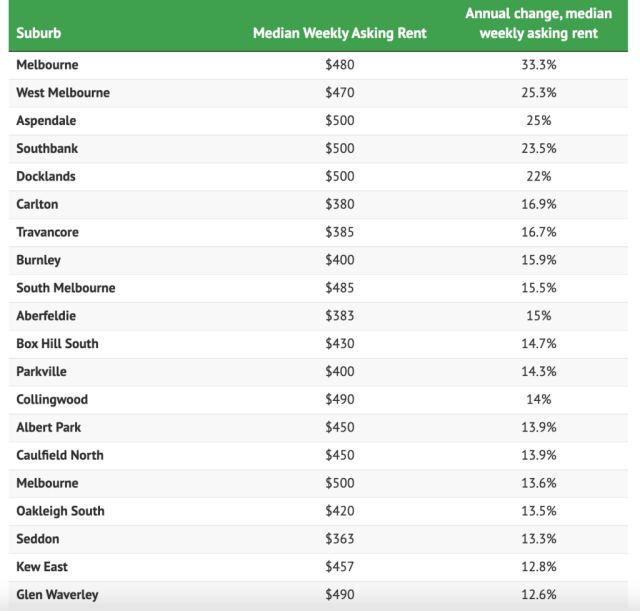This screenshot has height=611, width=640.
Task: Click the Burnley suburb cell
Action: pyautogui.click(x=38, y=260)
